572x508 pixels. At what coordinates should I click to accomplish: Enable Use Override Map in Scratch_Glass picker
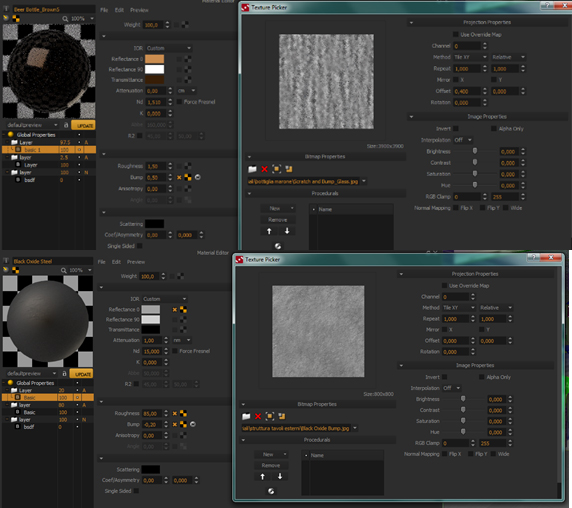point(456,34)
